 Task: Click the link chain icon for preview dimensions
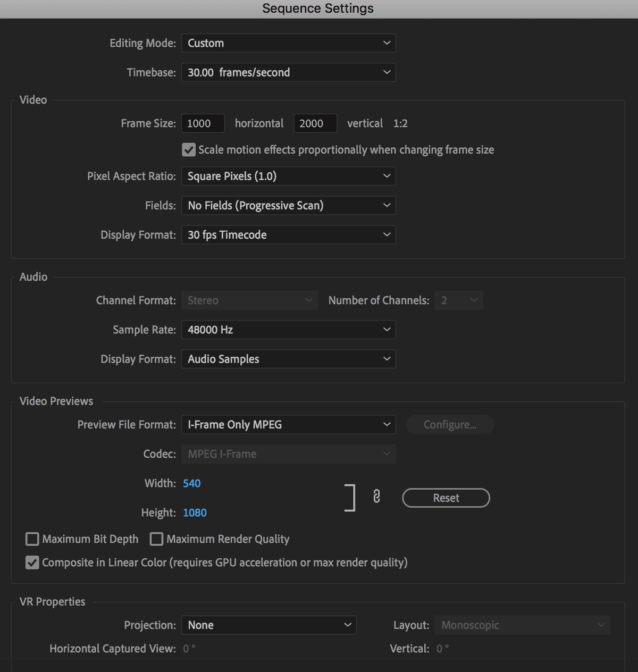coord(376,497)
